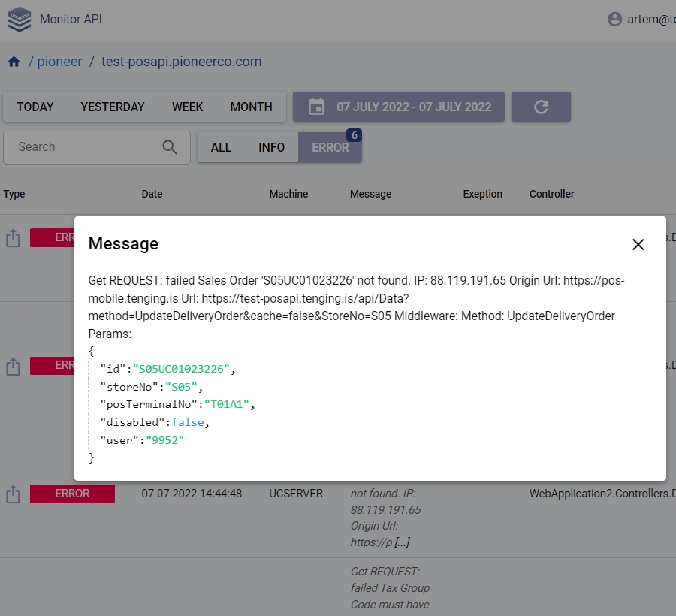Open the user account avatar icon
The width and height of the screenshot is (676, 616).
615,20
